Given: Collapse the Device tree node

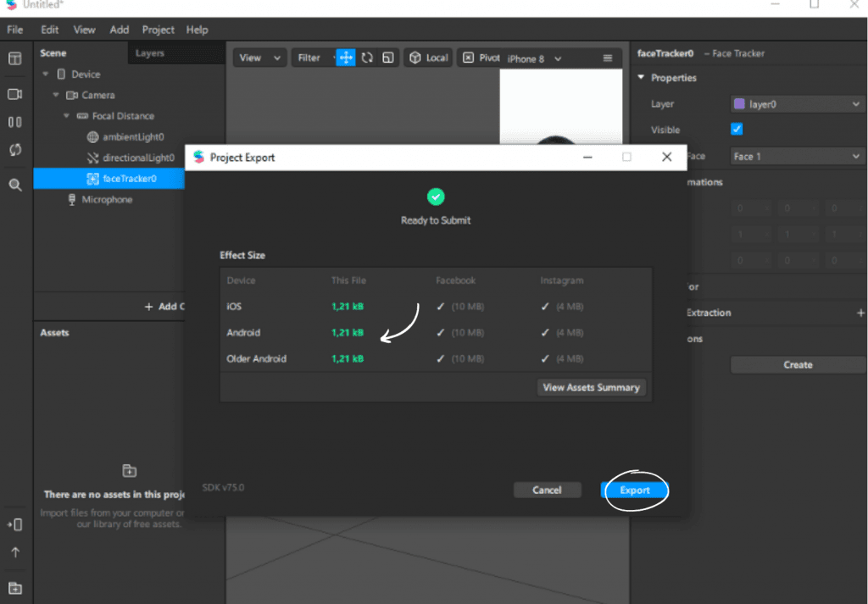Looking at the screenshot, I should point(46,74).
